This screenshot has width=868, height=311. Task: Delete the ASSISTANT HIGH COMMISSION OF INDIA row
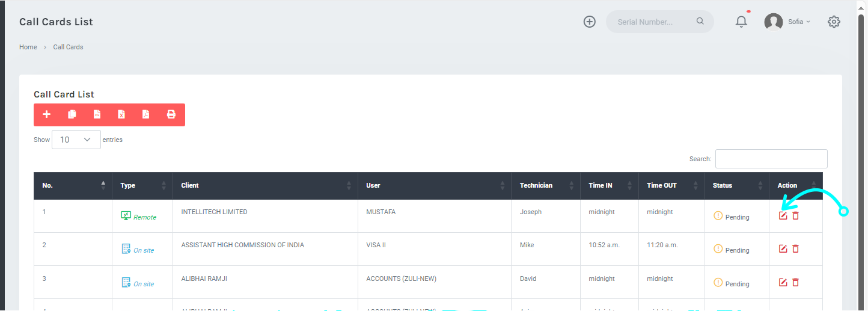coord(795,248)
